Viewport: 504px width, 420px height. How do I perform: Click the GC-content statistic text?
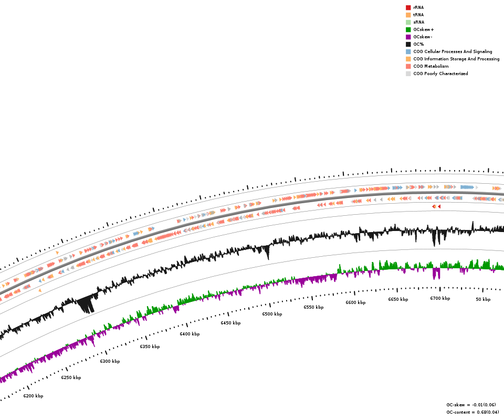(472, 413)
